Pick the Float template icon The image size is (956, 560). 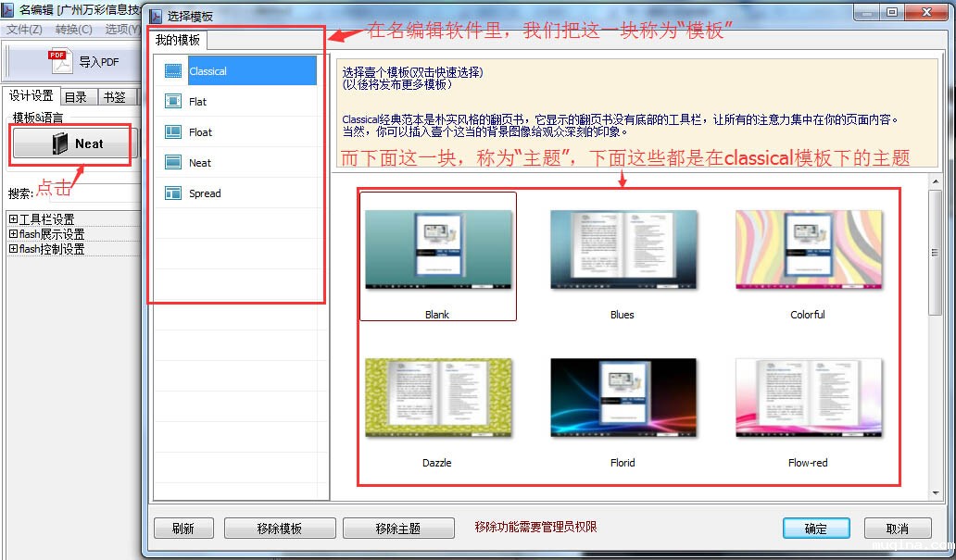[x=172, y=132]
